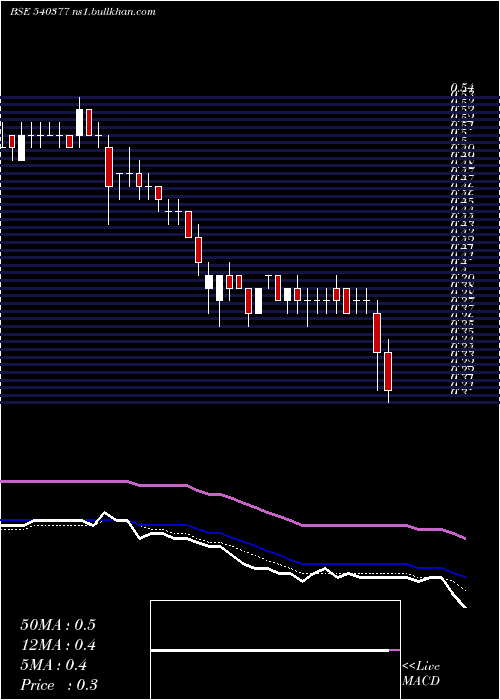Click the last red candlestick on chart

388,371
